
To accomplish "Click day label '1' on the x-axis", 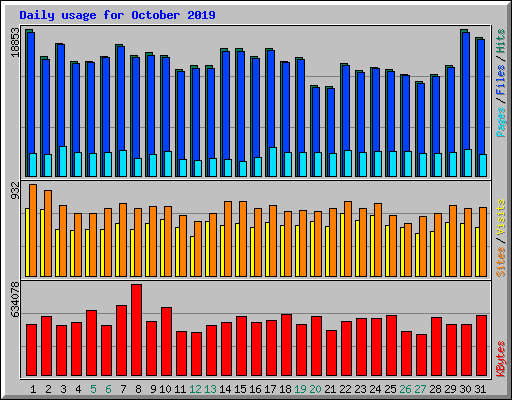I will pos(33,389).
